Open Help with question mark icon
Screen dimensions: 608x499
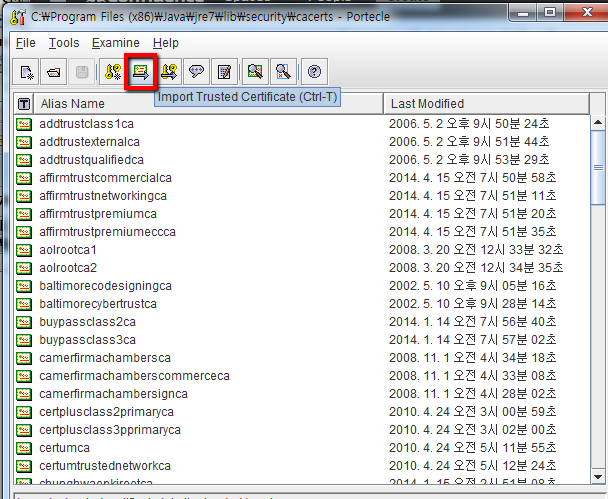[x=314, y=72]
